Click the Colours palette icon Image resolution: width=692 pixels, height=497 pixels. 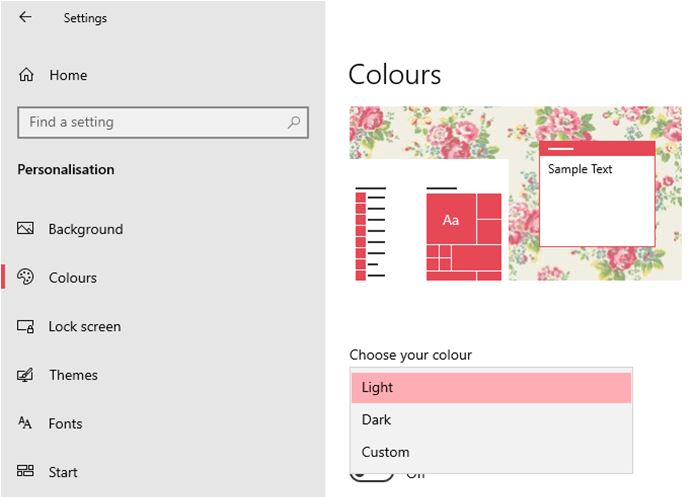coord(26,278)
